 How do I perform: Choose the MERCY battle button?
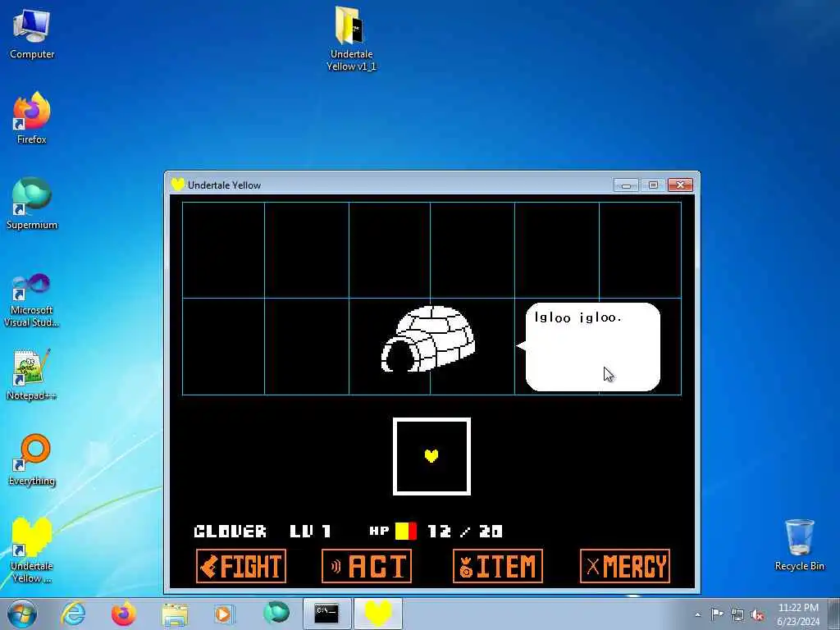click(625, 566)
